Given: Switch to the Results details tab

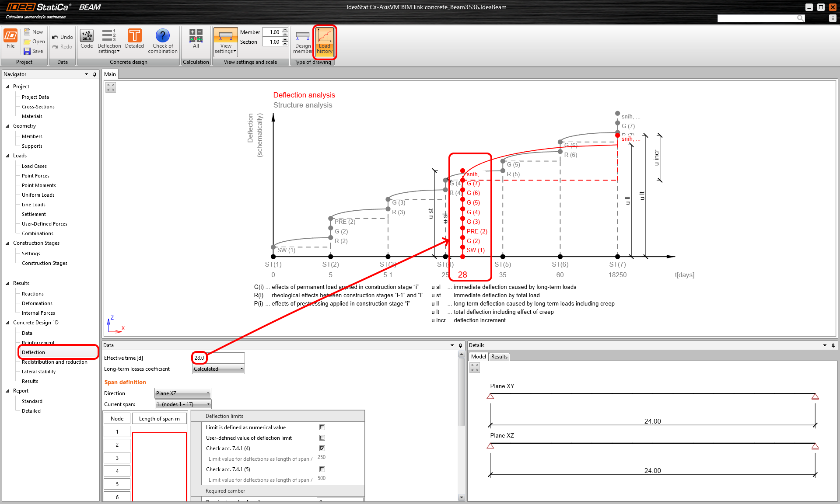Looking at the screenshot, I should click(499, 357).
